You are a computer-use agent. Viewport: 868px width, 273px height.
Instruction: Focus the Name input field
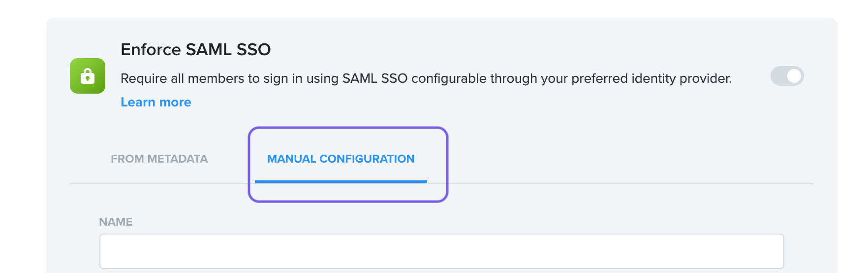(x=441, y=251)
